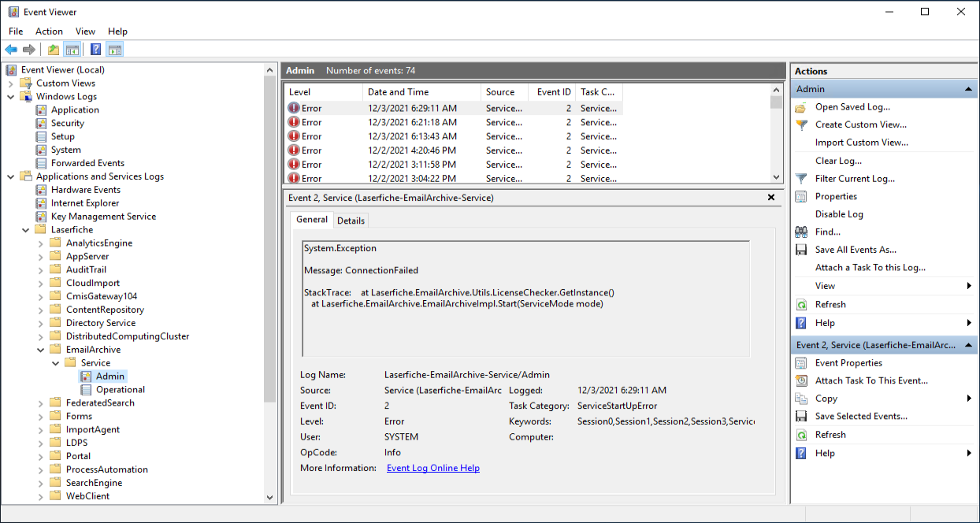Click the Application log icon in tree
This screenshot has height=523, width=980.
pos(42,109)
